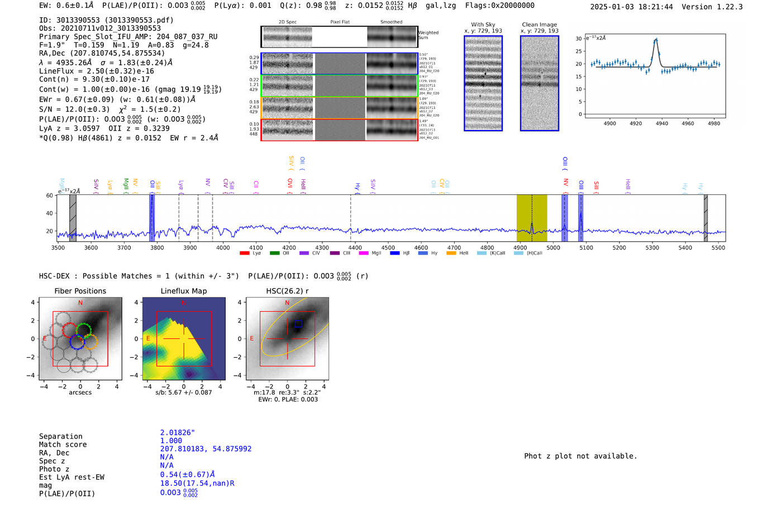Click the Lyα red legend swatch
Screen dimensions: 782x532
tap(244, 253)
